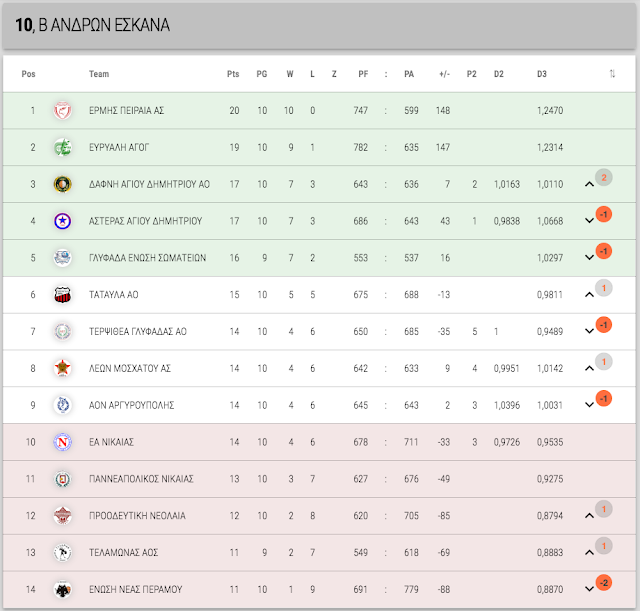Click the ΑΣΤΕΡΑΣ ΑΓΙΟΥ ΔΗΜΗΤΡΙΟΥ star logo

(62, 221)
